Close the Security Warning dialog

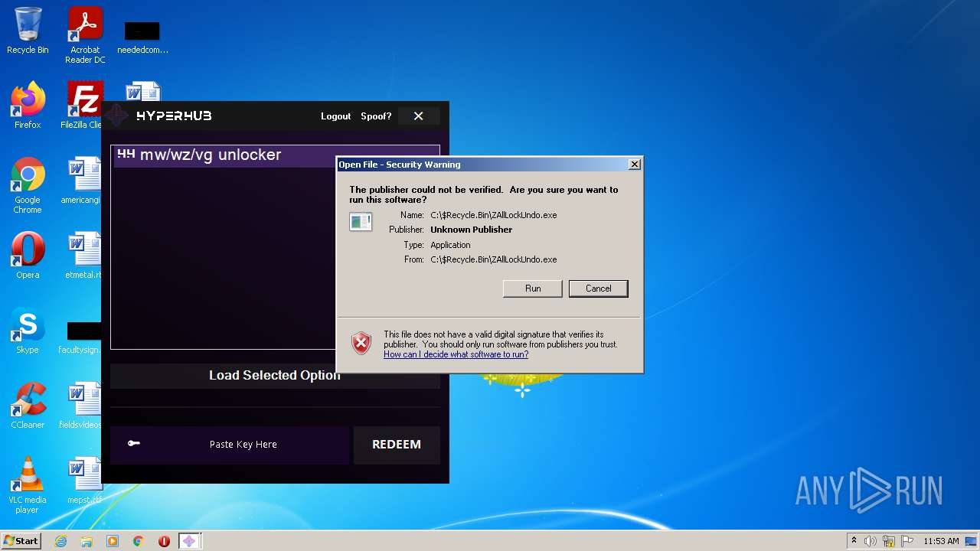634,165
